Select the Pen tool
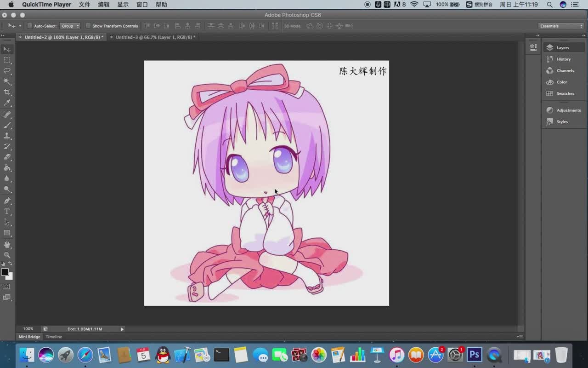 (7, 201)
